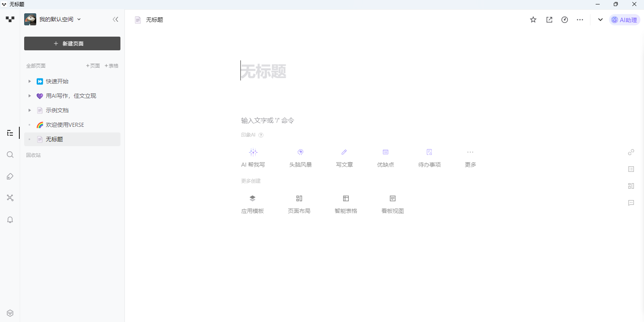Screen dimensions: 644x322
Task: Click the 无标题 breadcrumb in the header
Action: [154, 20]
